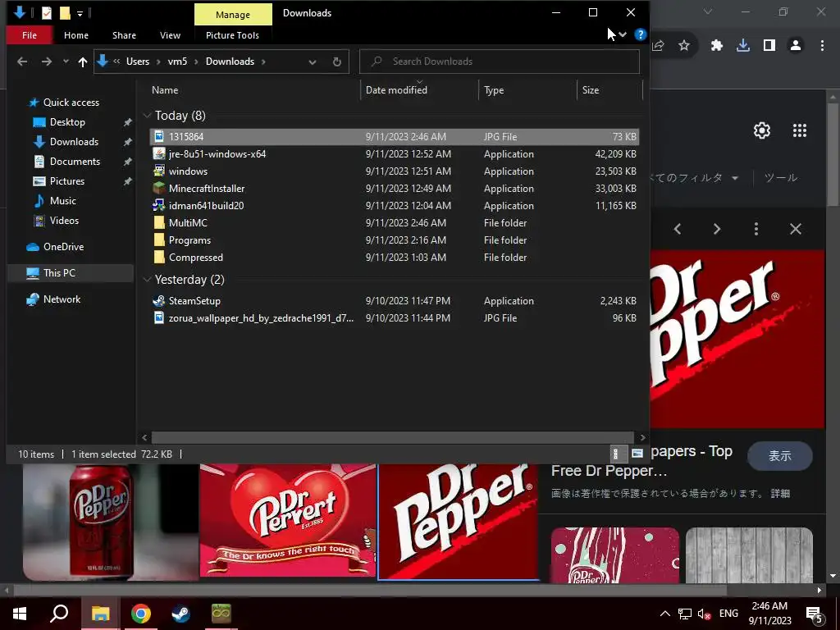Image resolution: width=840 pixels, height=630 pixels.
Task: Click the 表示 visit button
Action: (x=780, y=456)
